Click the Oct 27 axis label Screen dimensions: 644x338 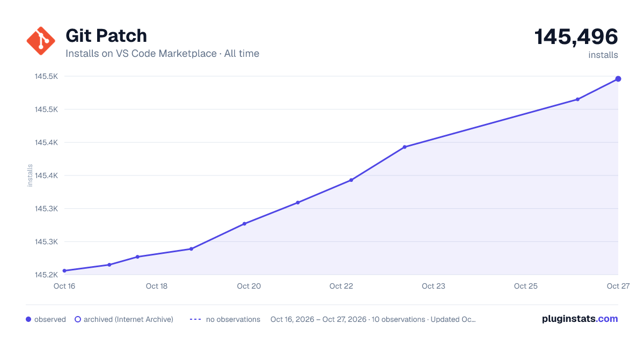click(x=618, y=286)
